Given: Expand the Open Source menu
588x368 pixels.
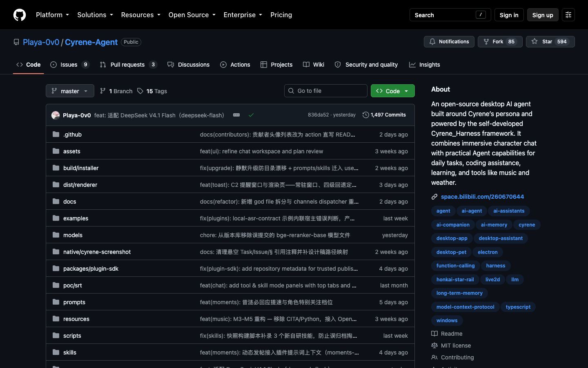Looking at the screenshot, I should pos(192,15).
